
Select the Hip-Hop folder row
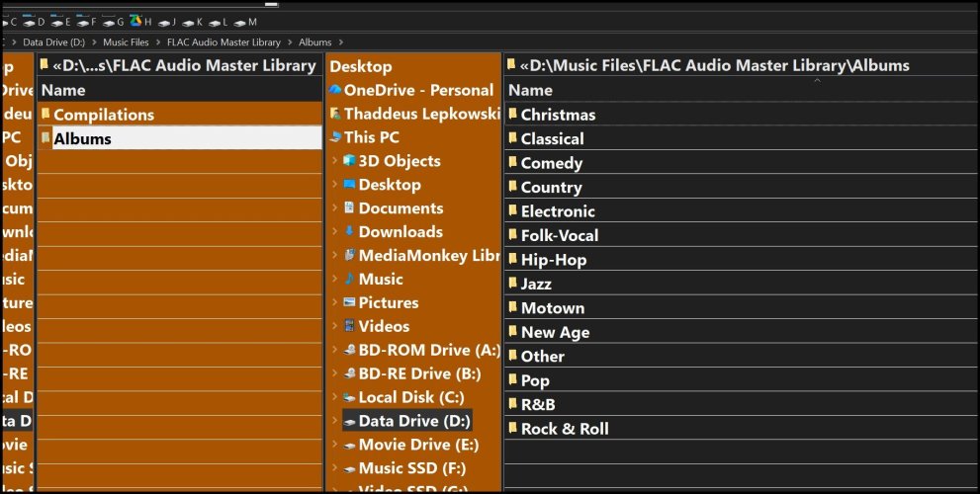(741, 259)
